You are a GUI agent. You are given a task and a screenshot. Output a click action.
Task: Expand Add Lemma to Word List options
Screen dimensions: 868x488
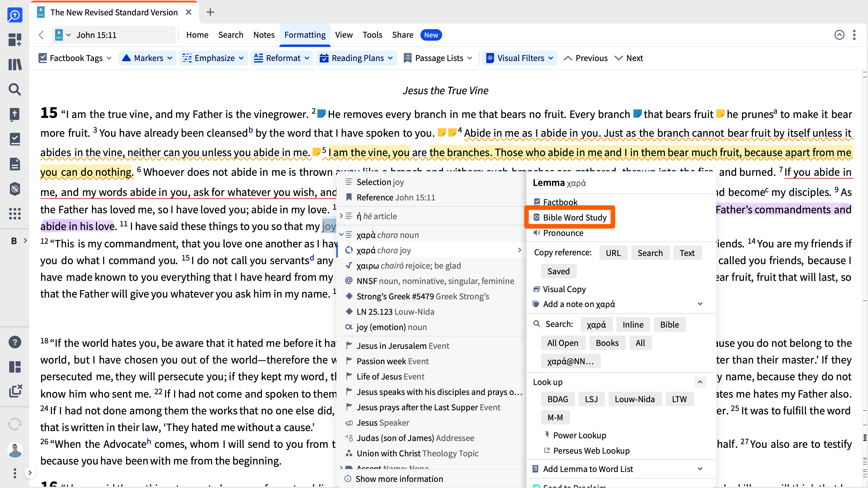point(700,469)
